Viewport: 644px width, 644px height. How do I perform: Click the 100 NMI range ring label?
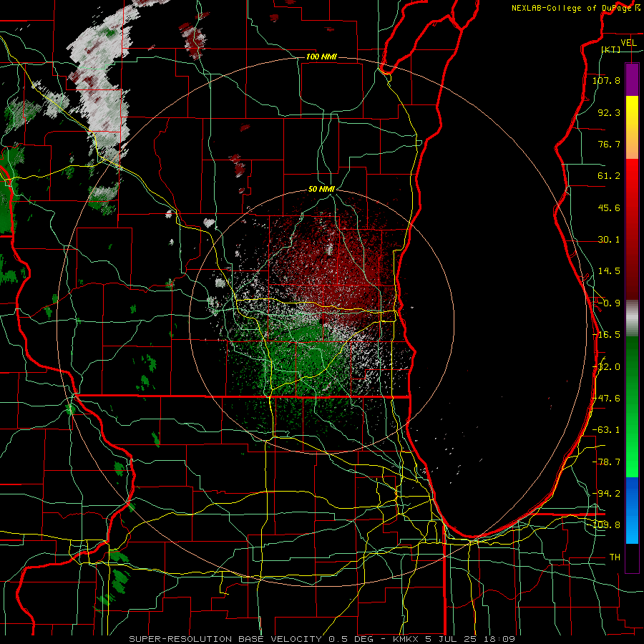[321, 57]
